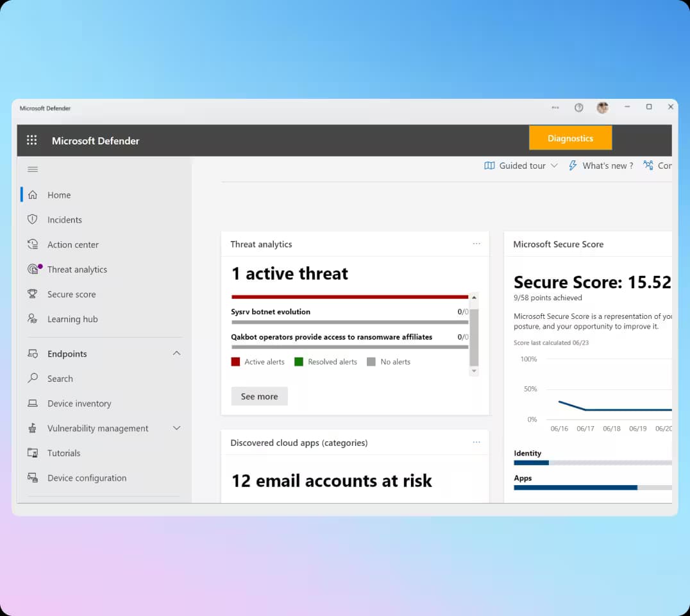Open the user profile avatar
The image size is (690, 616).
[x=602, y=107]
